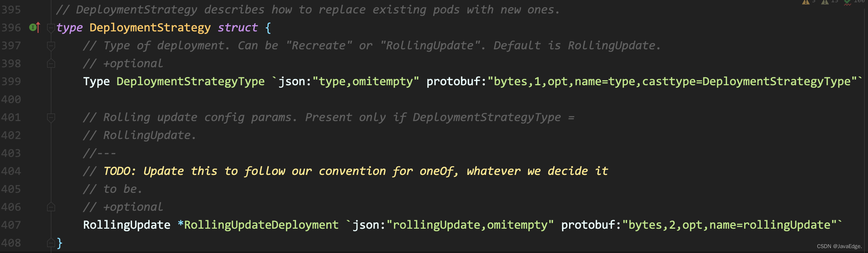Open the yellow warnings indicator
Screen dimensions: 868x253
coord(809,1)
